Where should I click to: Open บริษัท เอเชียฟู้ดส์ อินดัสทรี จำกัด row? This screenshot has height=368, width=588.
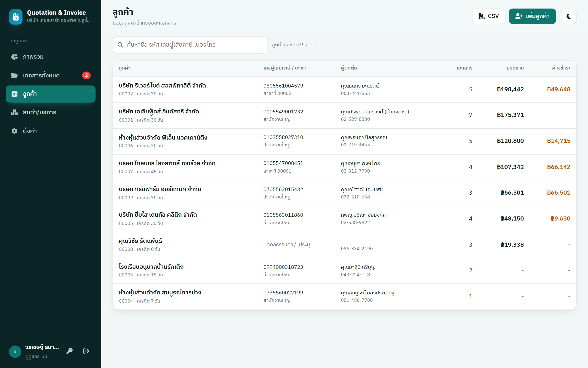point(345,115)
